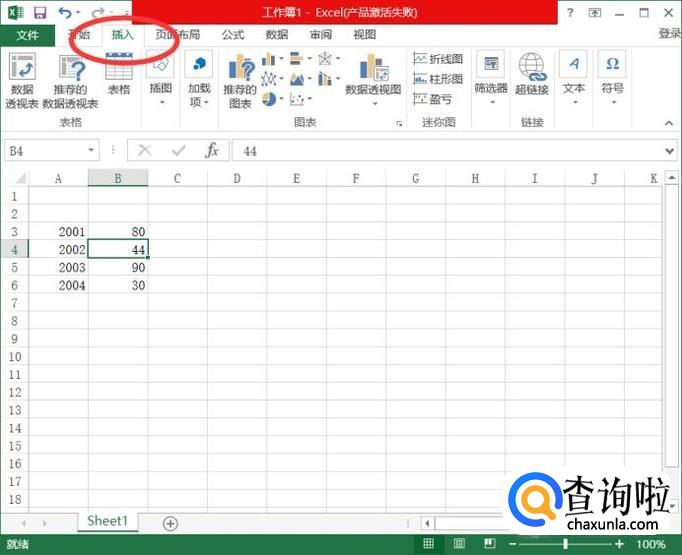Screen dimensions: 682x555
Task: Open the Symbols (符号) dropdown
Action: [x=612, y=80]
